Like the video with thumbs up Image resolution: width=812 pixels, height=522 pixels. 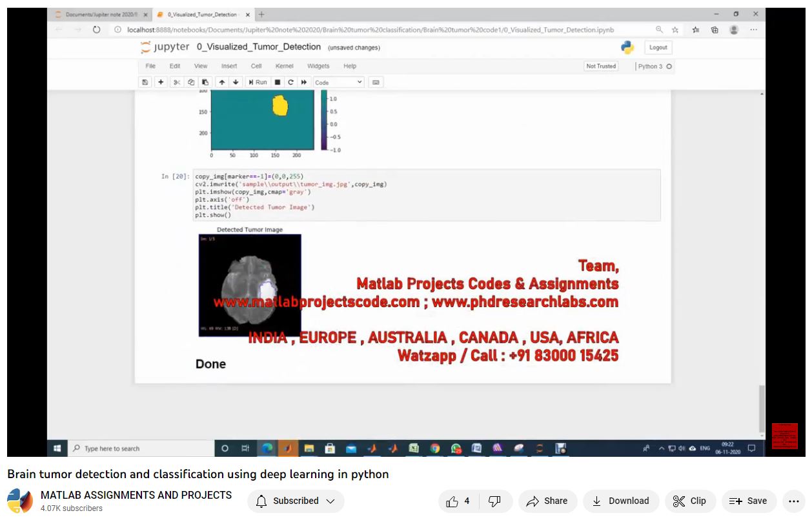coord(458,501)
